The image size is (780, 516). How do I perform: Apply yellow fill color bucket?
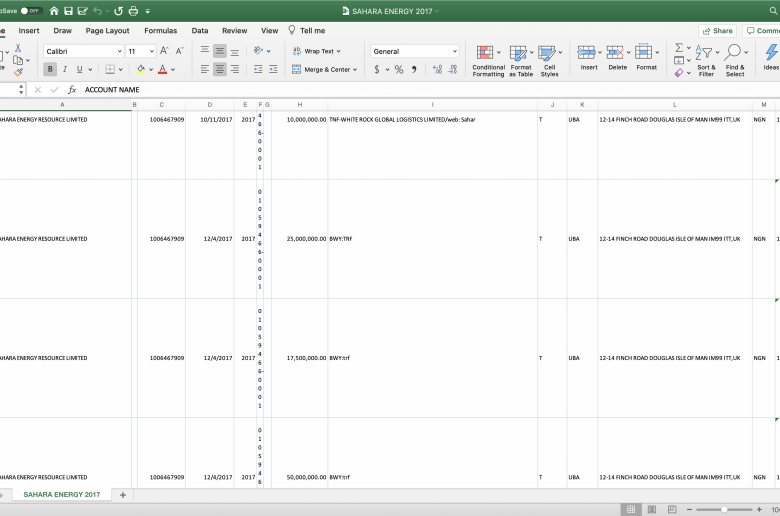coord(141,70)
